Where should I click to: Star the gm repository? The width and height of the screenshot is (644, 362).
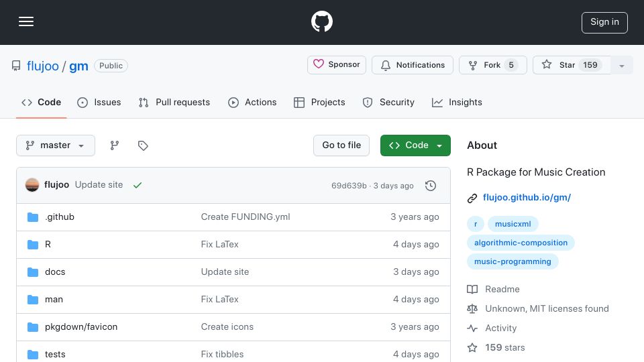click(572, 65)
